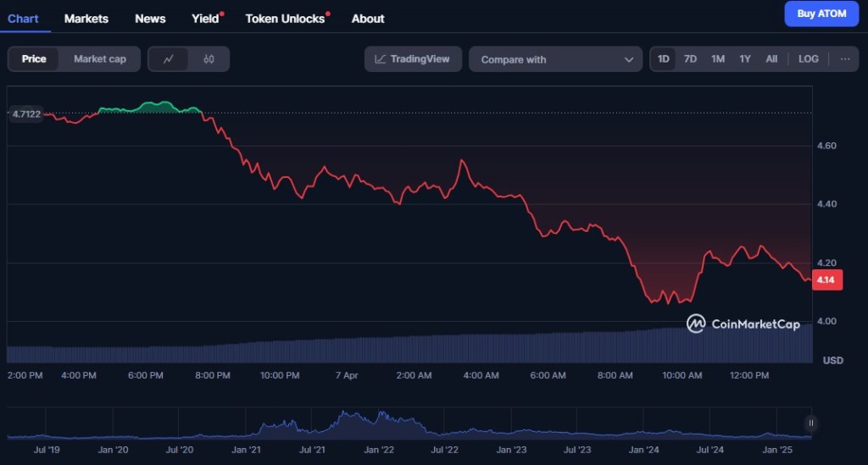Select the 1Y time range
The width and height of the screenshot is (868, 465).
745,59
